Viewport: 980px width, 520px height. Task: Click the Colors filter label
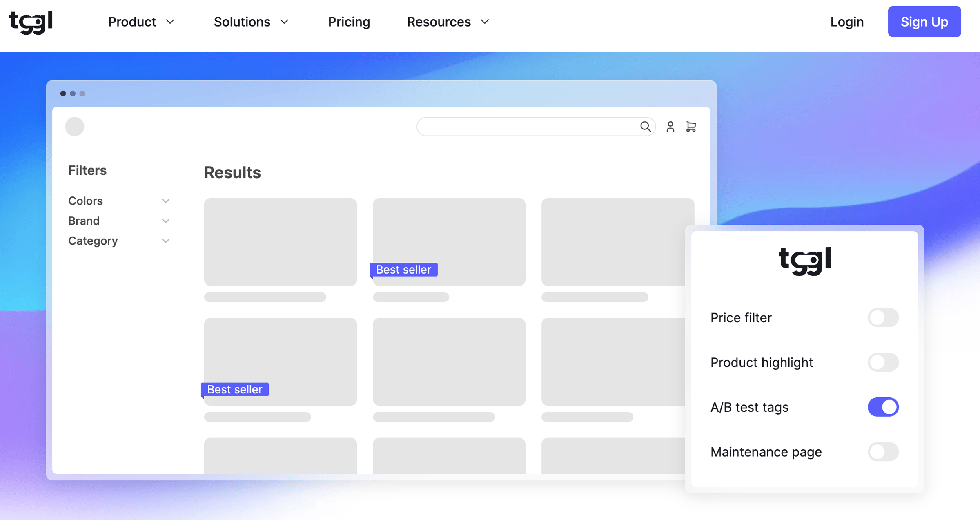(x=85, y=201)
